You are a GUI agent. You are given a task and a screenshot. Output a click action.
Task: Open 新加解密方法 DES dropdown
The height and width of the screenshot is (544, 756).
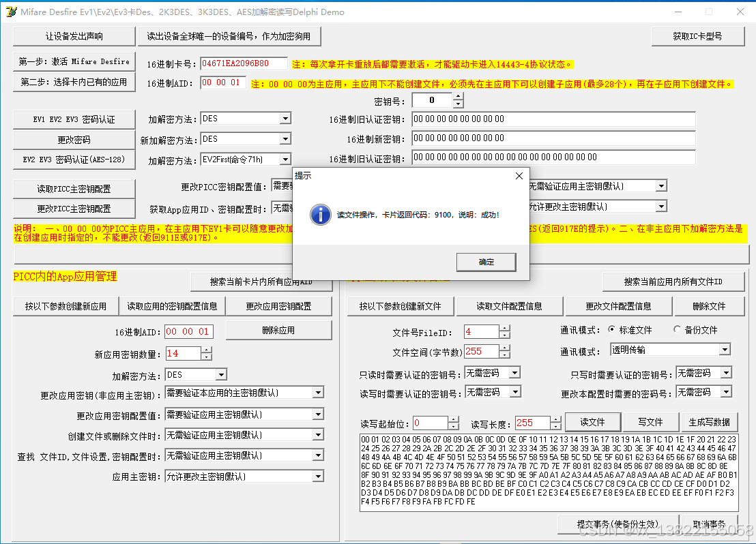tap(285, 139)
